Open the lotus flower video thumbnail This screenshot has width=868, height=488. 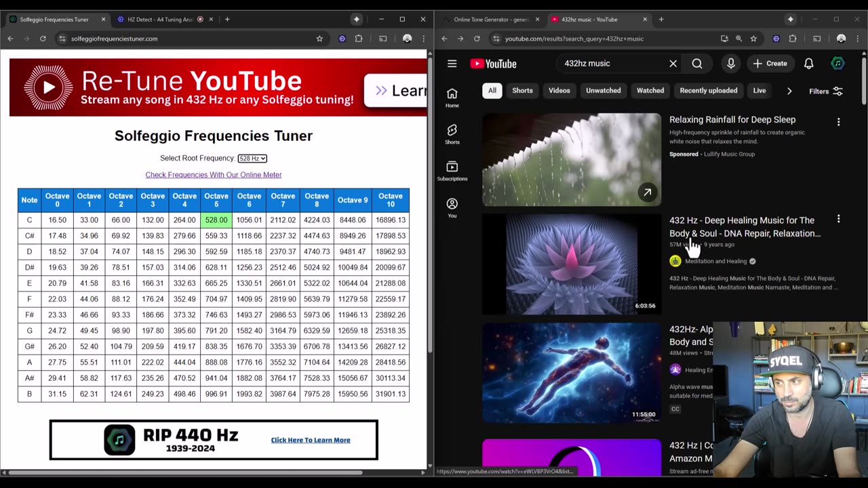pyautogui.click(x=572, y=264)
